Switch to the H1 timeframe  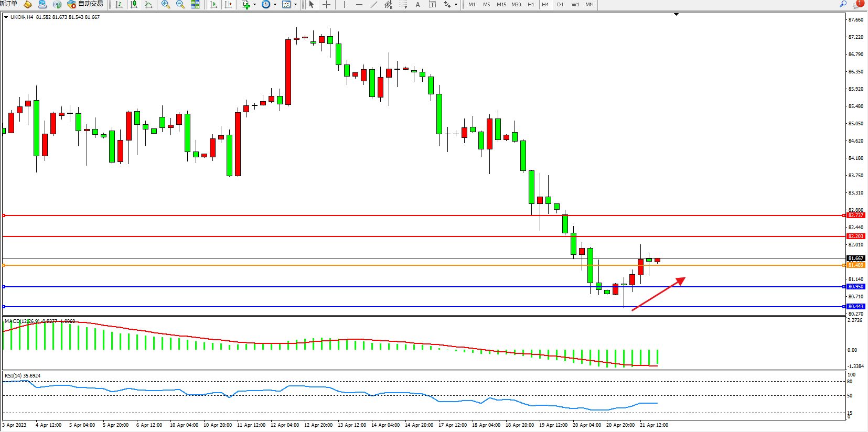pos(531,5)
